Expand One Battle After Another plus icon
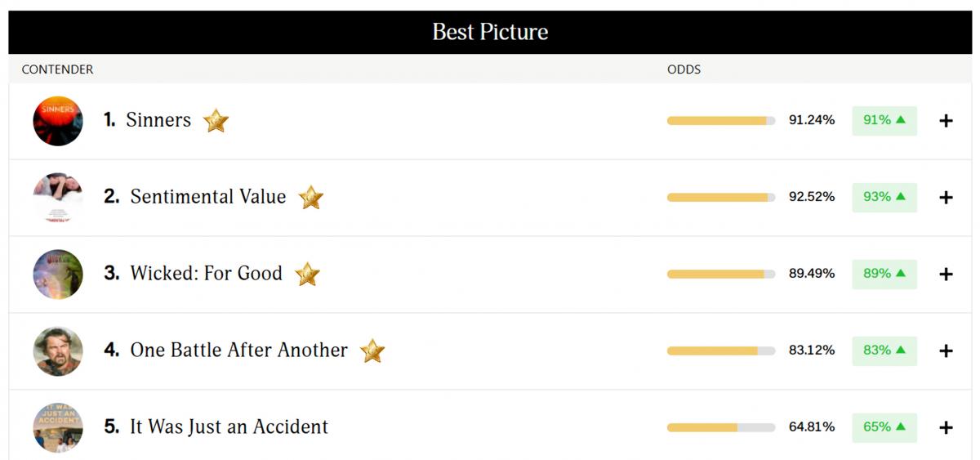The height and width of the screenshot is (460, 980). click(x=946, y=351)
